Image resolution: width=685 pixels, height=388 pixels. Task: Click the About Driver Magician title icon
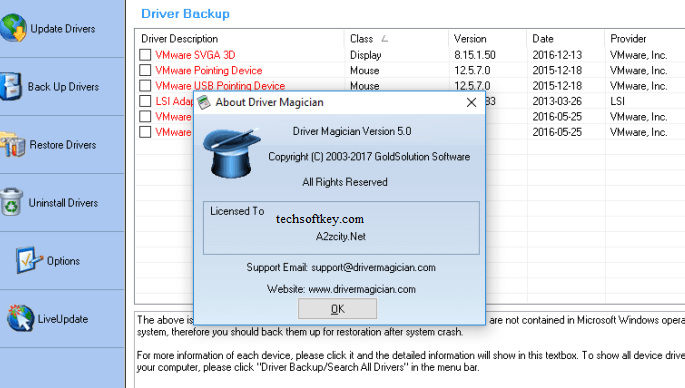pyautogui.click(x=204, y=102)
